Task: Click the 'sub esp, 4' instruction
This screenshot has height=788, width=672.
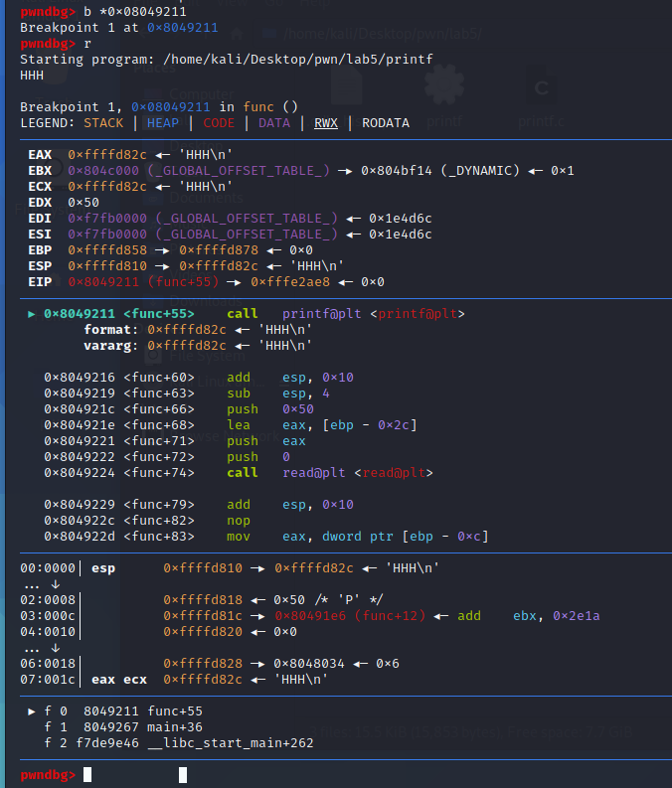Action: (x=278, y=393)
